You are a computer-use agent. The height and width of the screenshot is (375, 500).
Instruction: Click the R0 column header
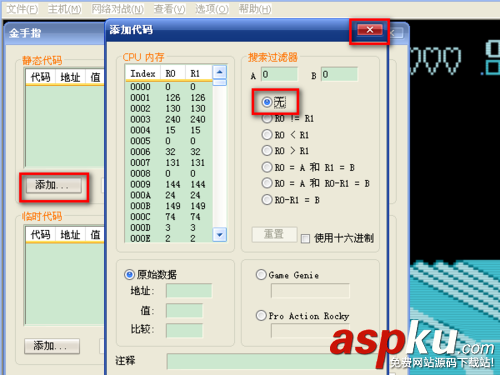pyautogui.click(x=173, y=73)
